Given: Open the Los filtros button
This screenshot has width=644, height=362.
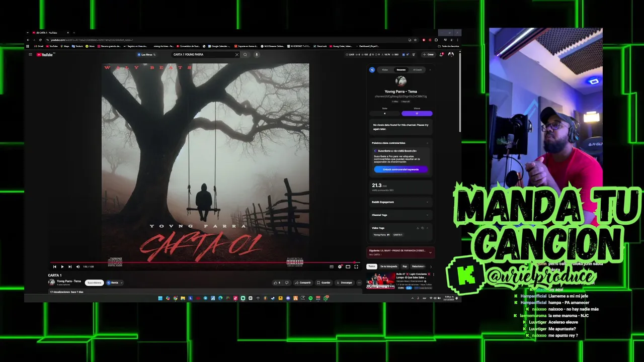Looking at the screenshot, I should 146,54.
